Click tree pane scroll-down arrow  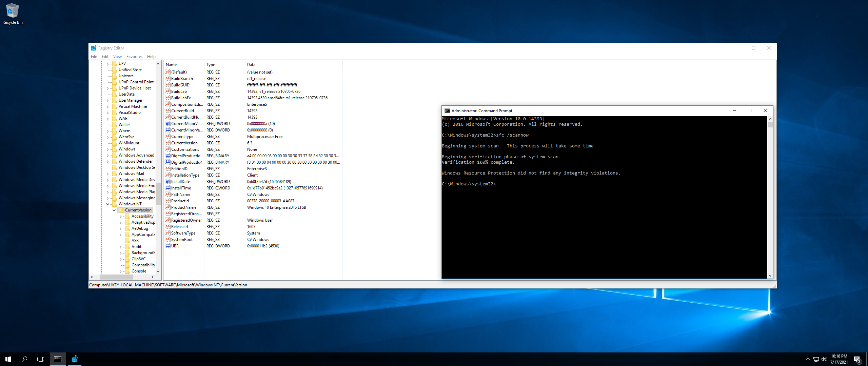pyautogui.click(x=158, y=271)
